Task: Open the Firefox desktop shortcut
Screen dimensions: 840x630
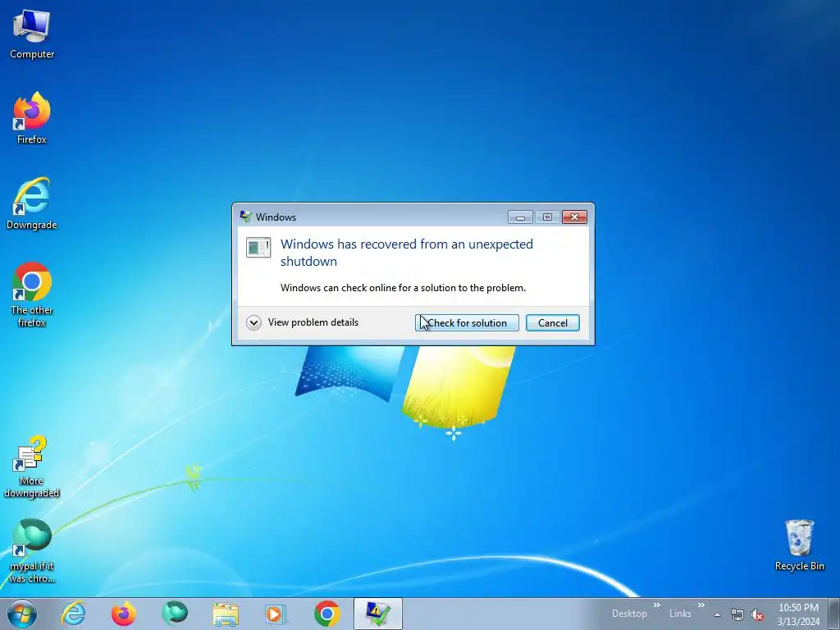Action: [32, 118]
